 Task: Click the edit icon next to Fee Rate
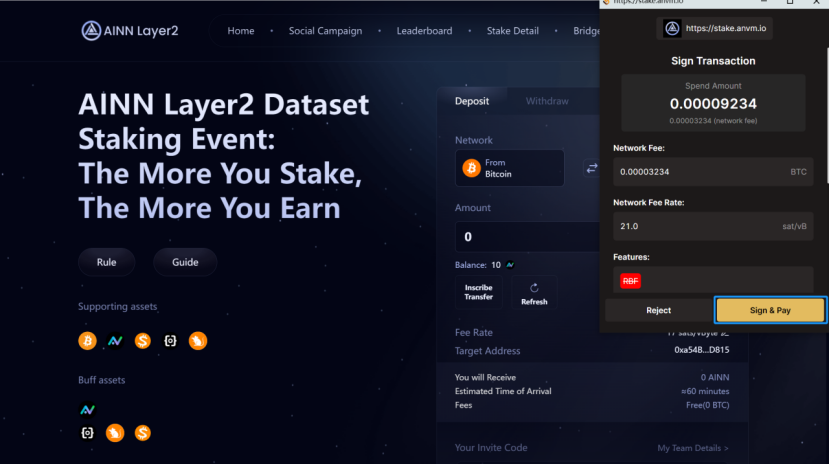pyautogui.click(x=725, y=333)
